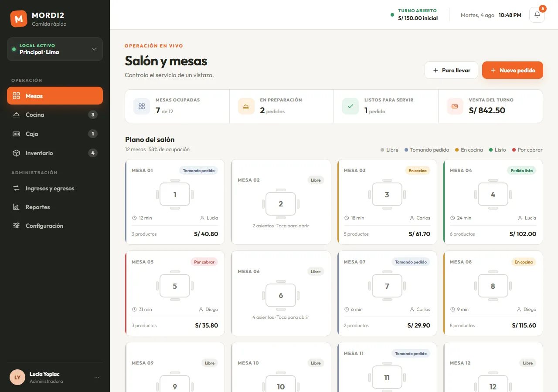558x392 pixels.
Task: Click the Pedido listo tag on Mesa 04
Action: (522, 171)
